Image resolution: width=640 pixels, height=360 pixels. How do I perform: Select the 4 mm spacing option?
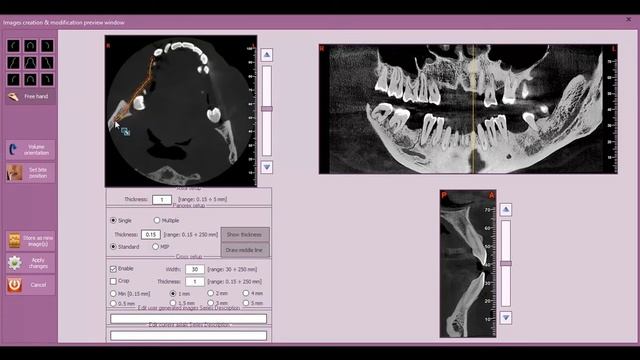tap(246, 293)
